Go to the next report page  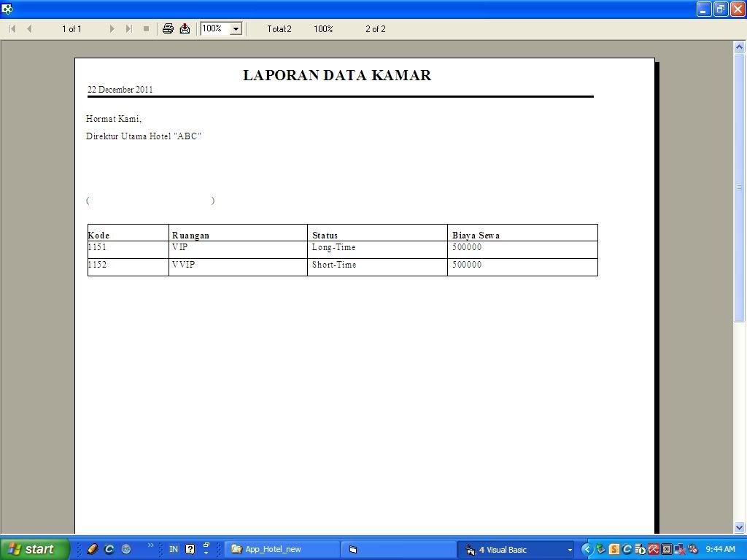click(x=112, y=29)
